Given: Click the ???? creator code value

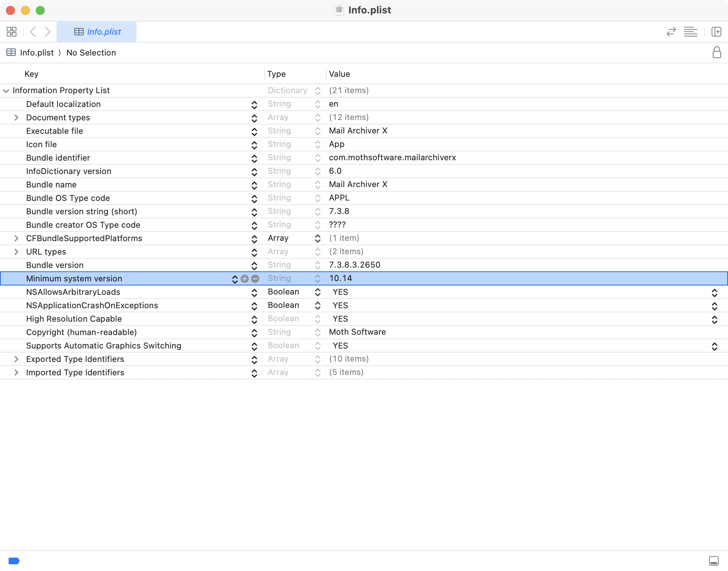Looking at the screenshot, I should point(337,225).
